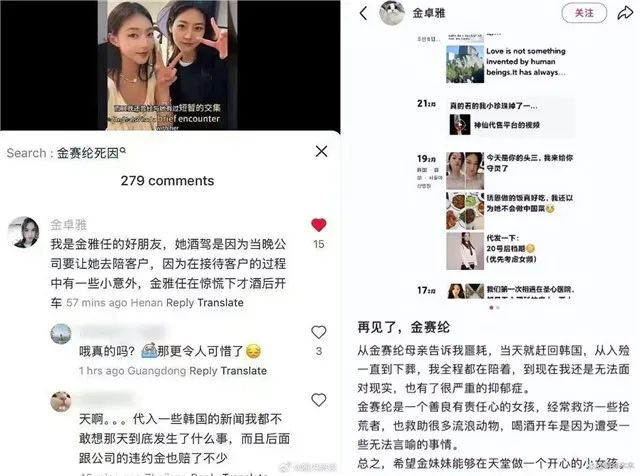Viewport: 640px width, 476px height.
Task: Tap Translate on the Henan comment
Action: [x=220, y=303]
